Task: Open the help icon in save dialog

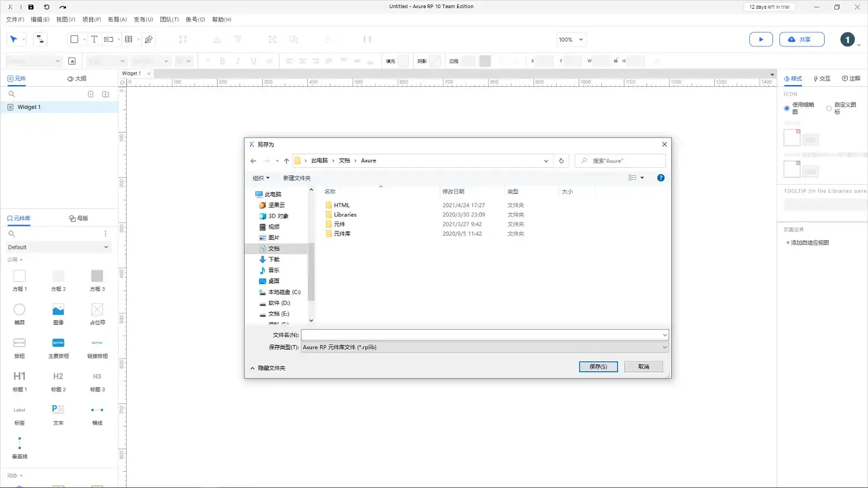Action: click(x=660, y=178)
